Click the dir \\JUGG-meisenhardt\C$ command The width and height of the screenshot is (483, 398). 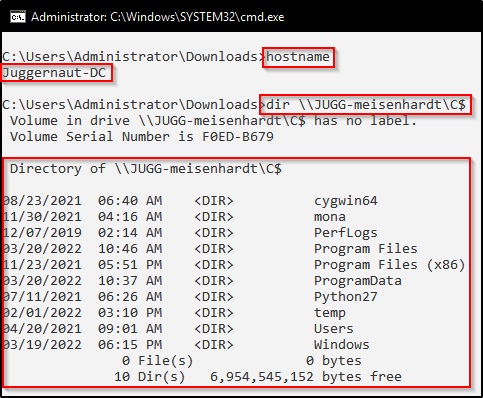366,105
